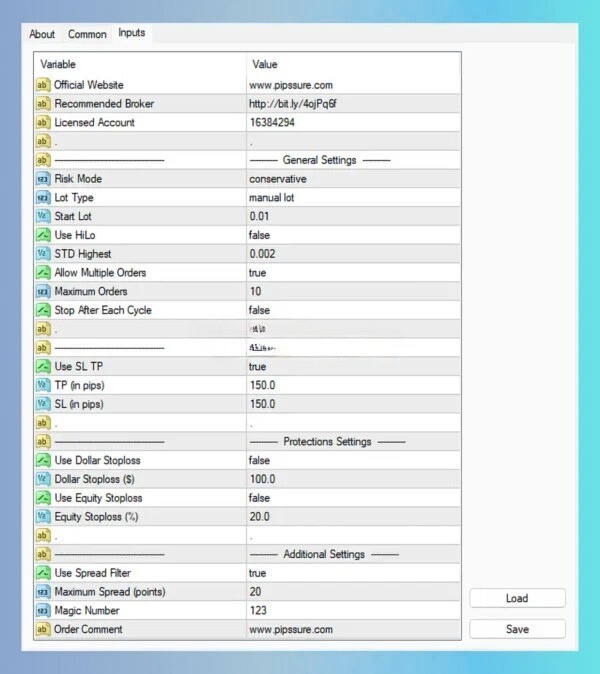Click the integer icon beside Maximum Orders
The image size is (600, 674).
tap(43, 291)
